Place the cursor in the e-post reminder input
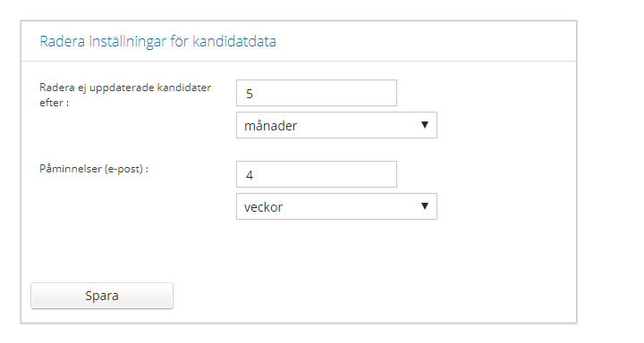Screen dimensions: 644x343 317,174
